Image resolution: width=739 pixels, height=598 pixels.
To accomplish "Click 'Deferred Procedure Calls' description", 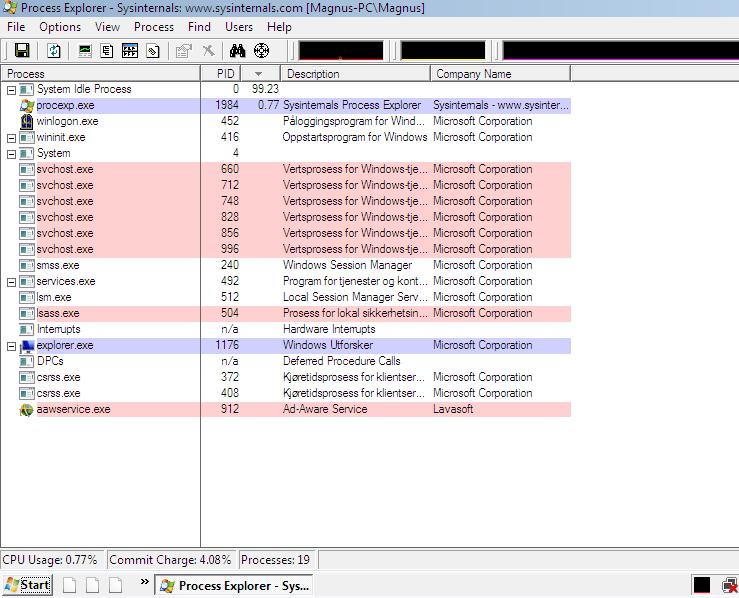I will tap(342, 361).
